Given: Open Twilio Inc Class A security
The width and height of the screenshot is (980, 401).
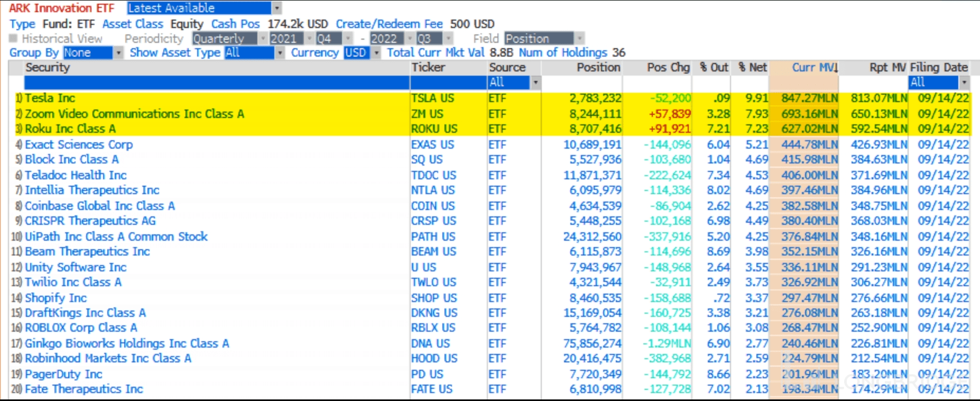Looking at the screenshot, I should point(73,282).
